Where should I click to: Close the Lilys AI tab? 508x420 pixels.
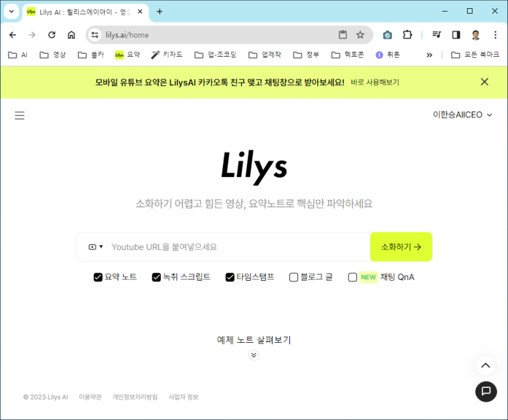point(140,12)
